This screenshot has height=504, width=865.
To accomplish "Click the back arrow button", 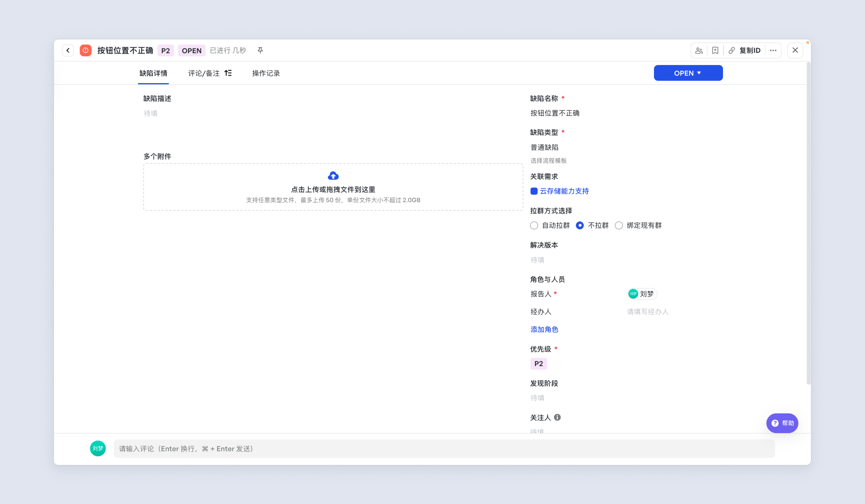I will (x=68, y=50).
